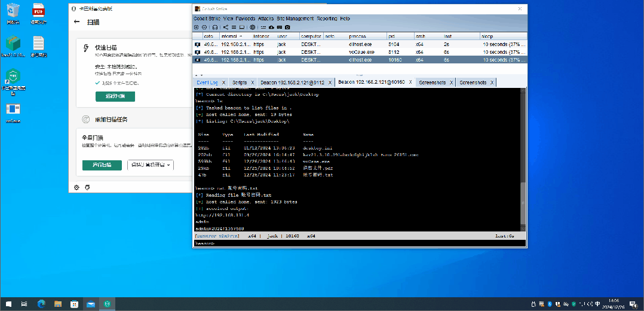Open Listeners via the headphones icon
This screenshot has height=311, width=644.
point(215,27)
